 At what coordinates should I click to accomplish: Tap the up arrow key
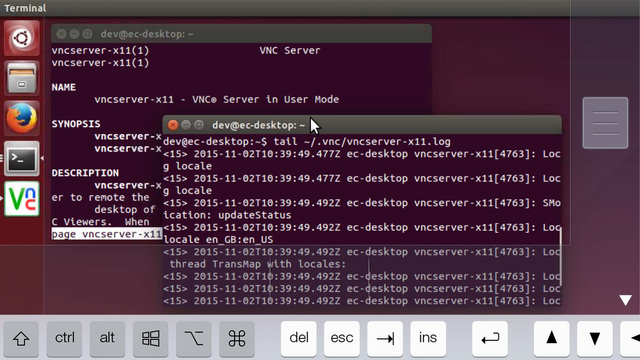click(x=552, y=338)
